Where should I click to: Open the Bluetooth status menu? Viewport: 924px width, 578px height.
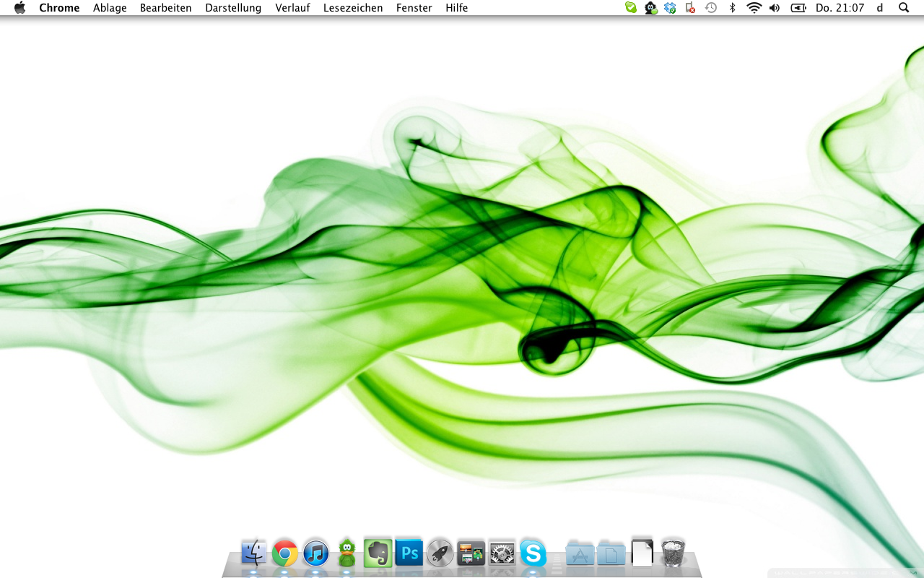pos(732,8)
